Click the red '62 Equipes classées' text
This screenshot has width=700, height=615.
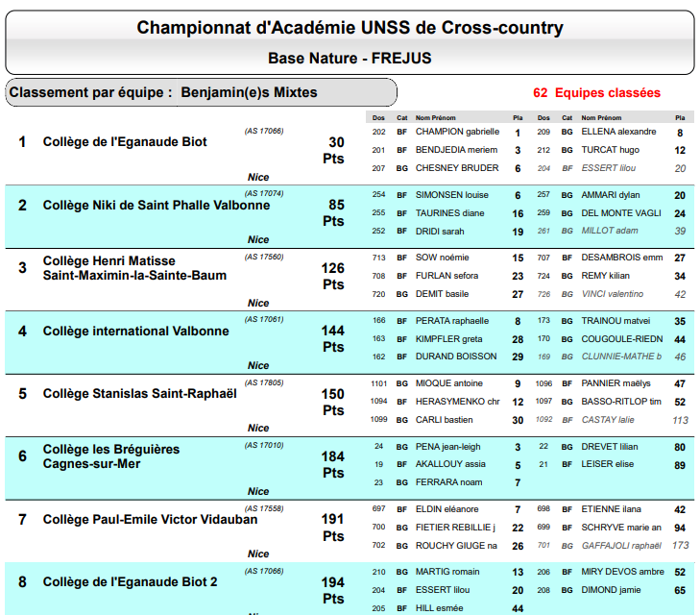click(597, 93)
